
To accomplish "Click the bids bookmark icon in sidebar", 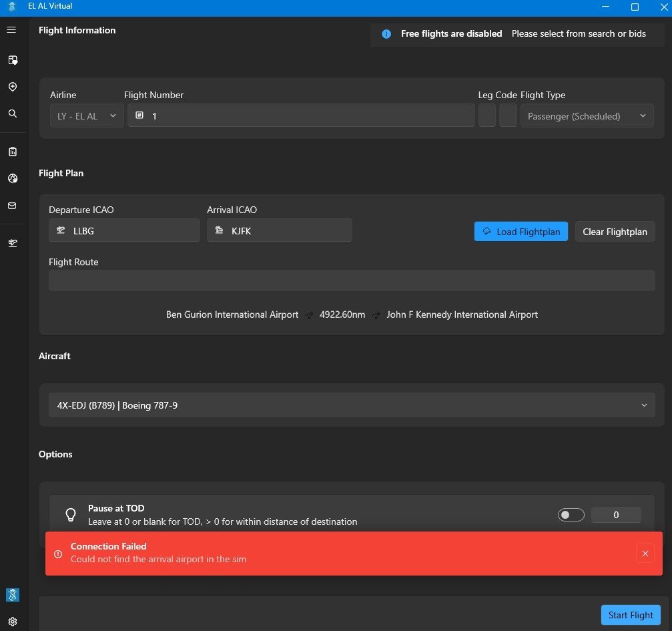I will click(x=12, y=60).
